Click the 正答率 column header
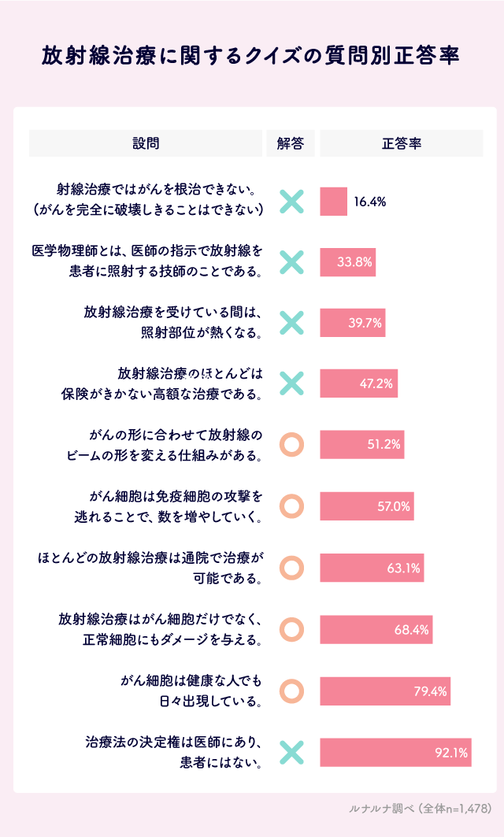Image resolution: width=504 pixels, height=837 pixels. (402, 143)
